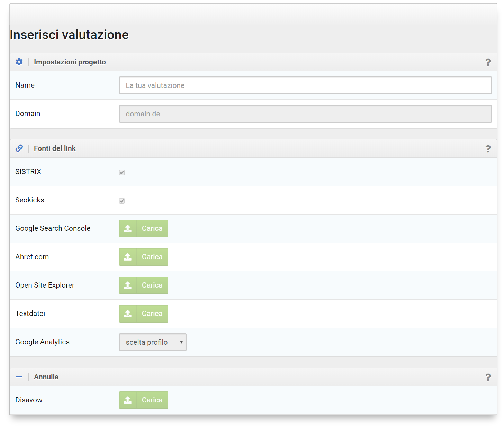Click Carica text for Textdatei

point(152,314)
